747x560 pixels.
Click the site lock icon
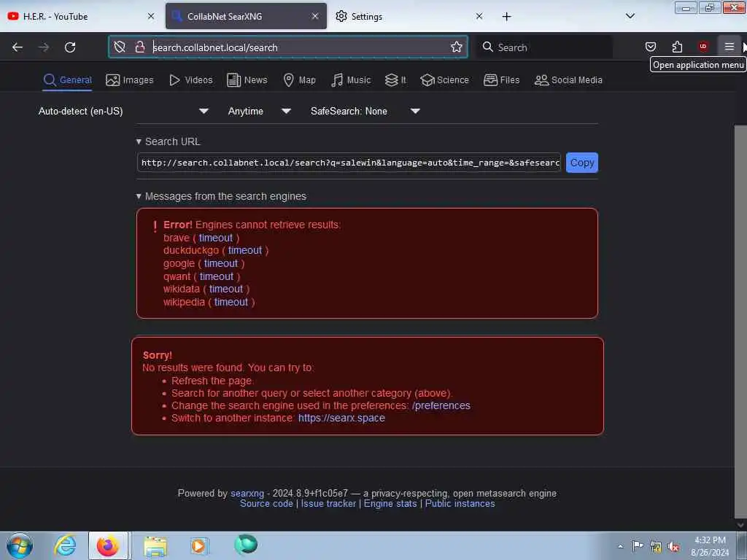pos(139,47)
